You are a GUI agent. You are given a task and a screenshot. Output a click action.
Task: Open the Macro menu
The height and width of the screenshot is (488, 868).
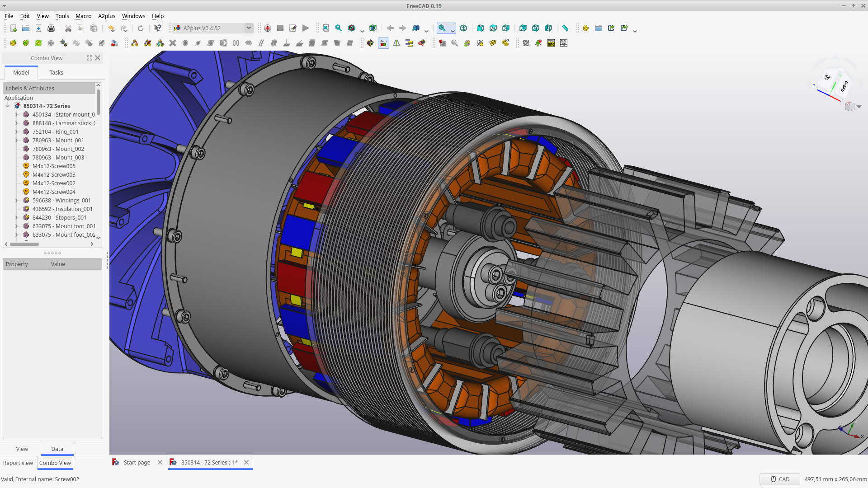(83, 16)
